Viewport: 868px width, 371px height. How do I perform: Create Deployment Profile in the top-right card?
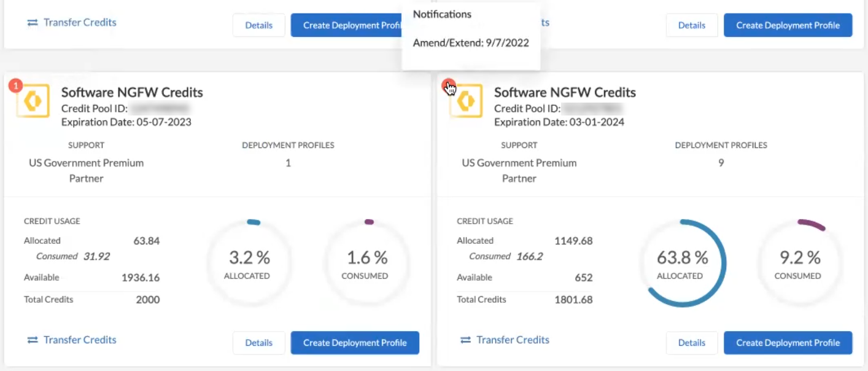click(x=788, y=25)
